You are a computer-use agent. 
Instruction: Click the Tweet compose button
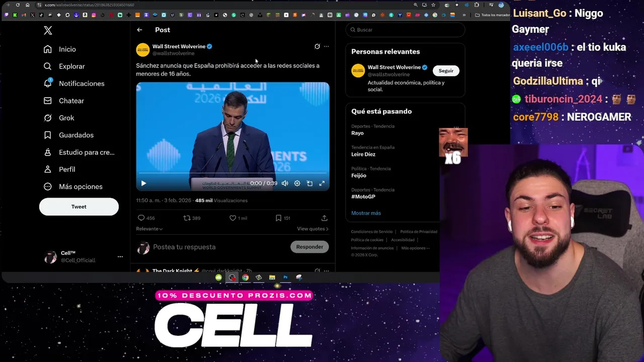[79, 207]
